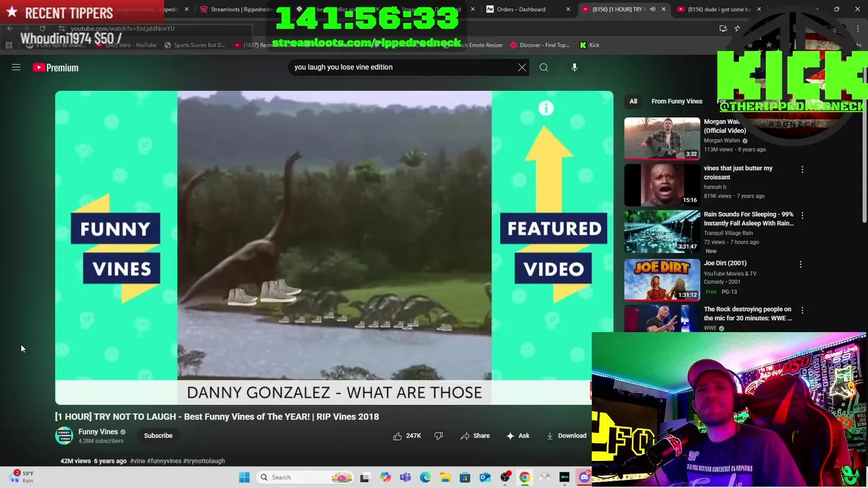Switch to Google Chrome on the taskbar
Screen dimensions: 868x488
coord(525,477)
